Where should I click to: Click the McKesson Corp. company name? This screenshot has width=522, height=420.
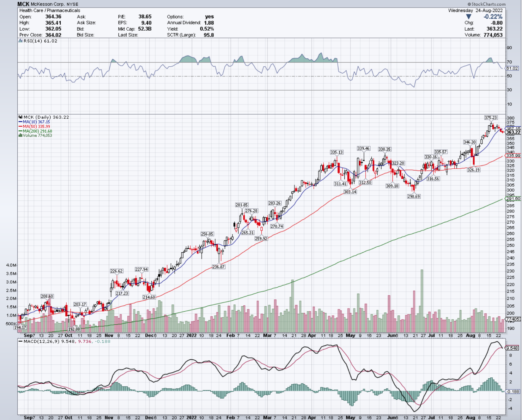pos(48,4)
